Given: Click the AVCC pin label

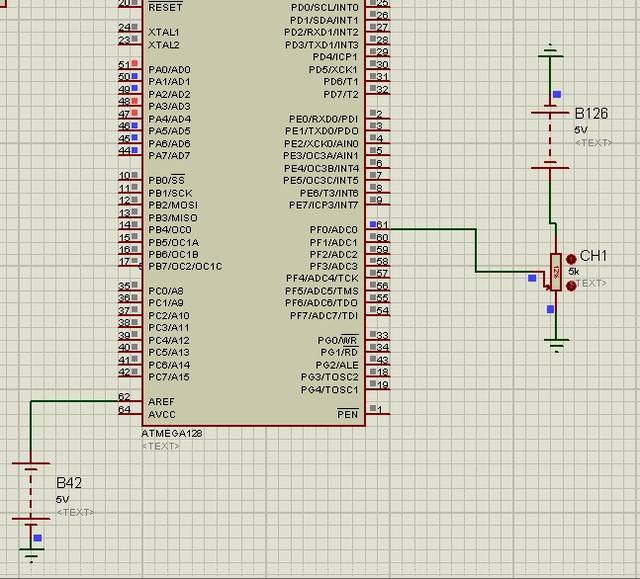Looking at the screenshot, I should (162, 414).
